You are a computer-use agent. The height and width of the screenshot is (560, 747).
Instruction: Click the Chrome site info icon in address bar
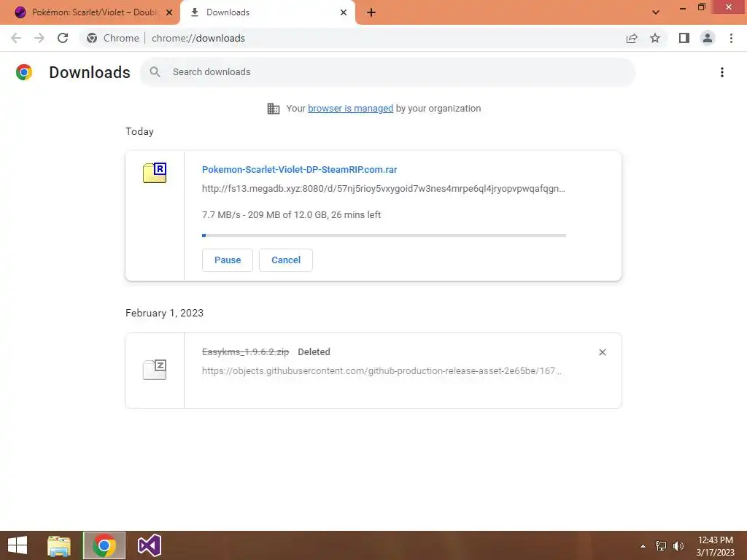(x=92, y=38)
